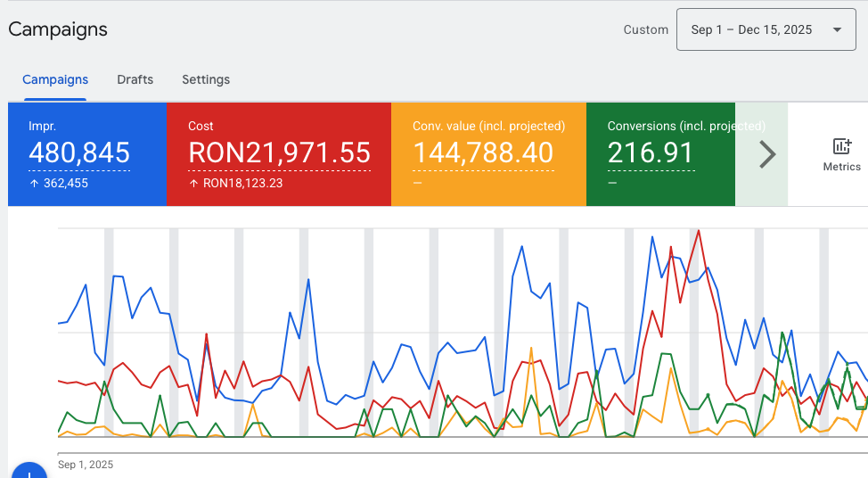Click the caret arrow in date picker
The image size is (868, 478).
tap(837, 30)
